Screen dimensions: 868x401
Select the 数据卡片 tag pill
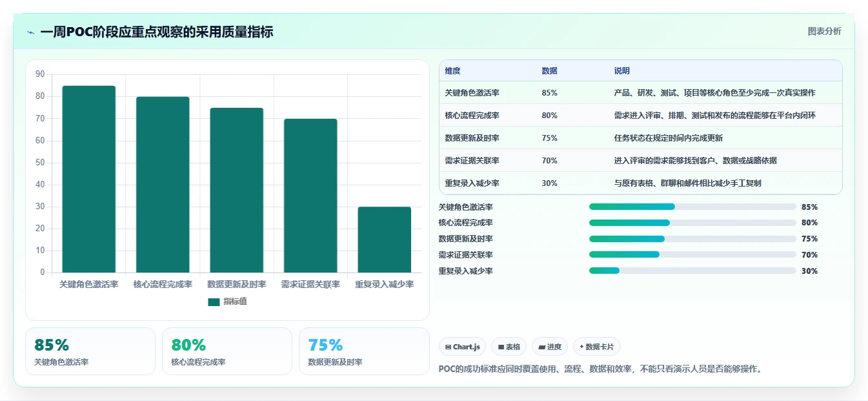coord(597,347)
